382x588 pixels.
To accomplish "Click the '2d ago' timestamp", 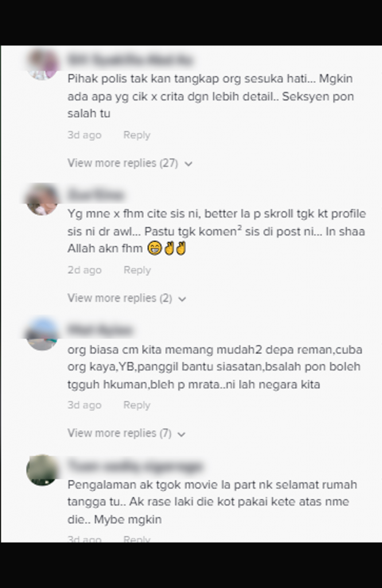I will [x=84, y=270].
